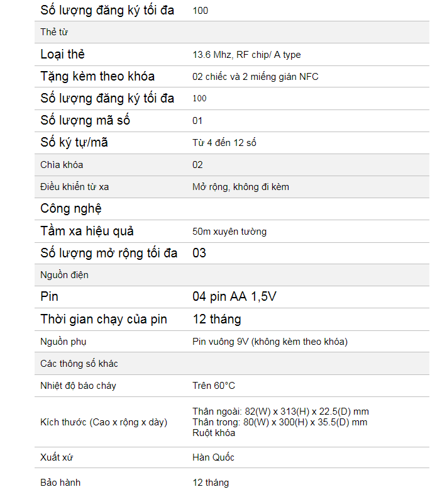Click the 'Thân trong' dimensions line
This screenshot has height=504, width=430.
pos(280,422)
